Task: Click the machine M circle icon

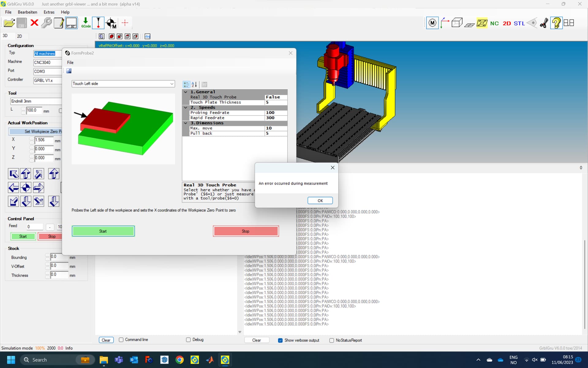Action: click(x=432, y=23)
